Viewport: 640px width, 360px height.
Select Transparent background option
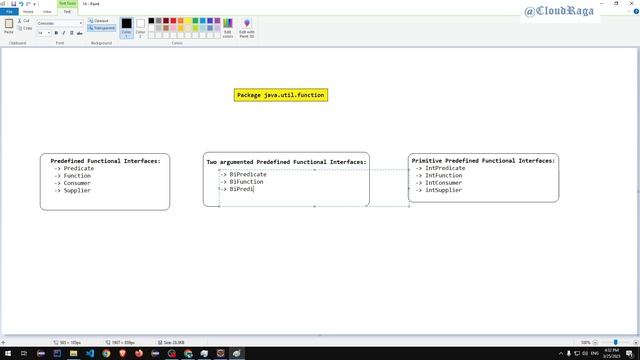(x=102, y=28)
